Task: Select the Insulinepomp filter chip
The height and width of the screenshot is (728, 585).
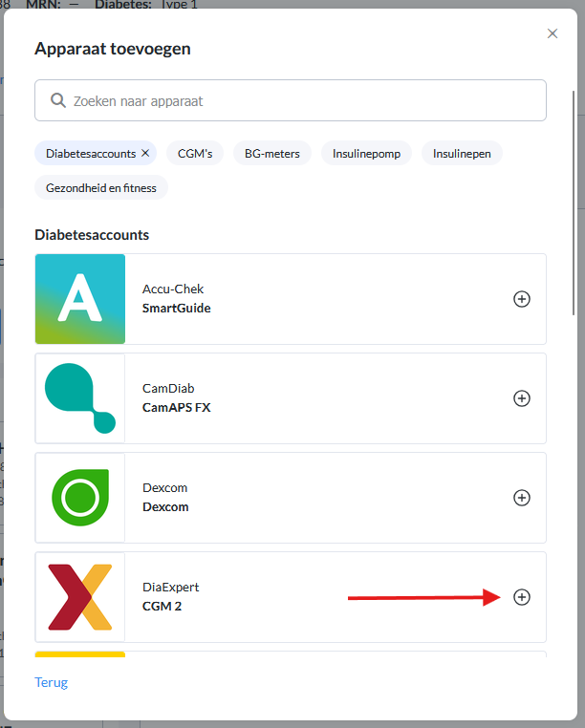Action: [366, 153]
